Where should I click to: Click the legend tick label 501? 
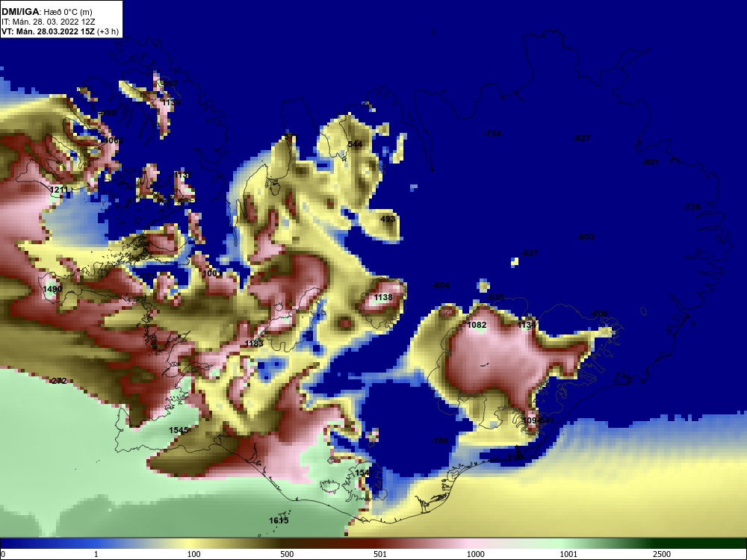[x=380, y=554]
